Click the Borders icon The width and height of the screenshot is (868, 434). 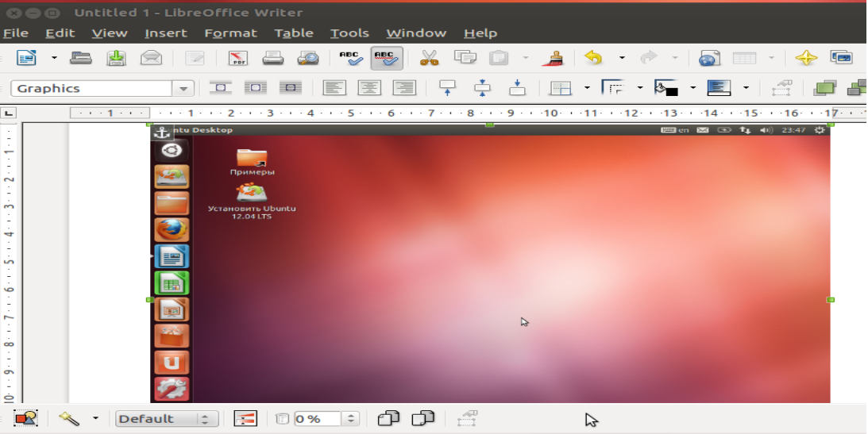click(560, 88)
